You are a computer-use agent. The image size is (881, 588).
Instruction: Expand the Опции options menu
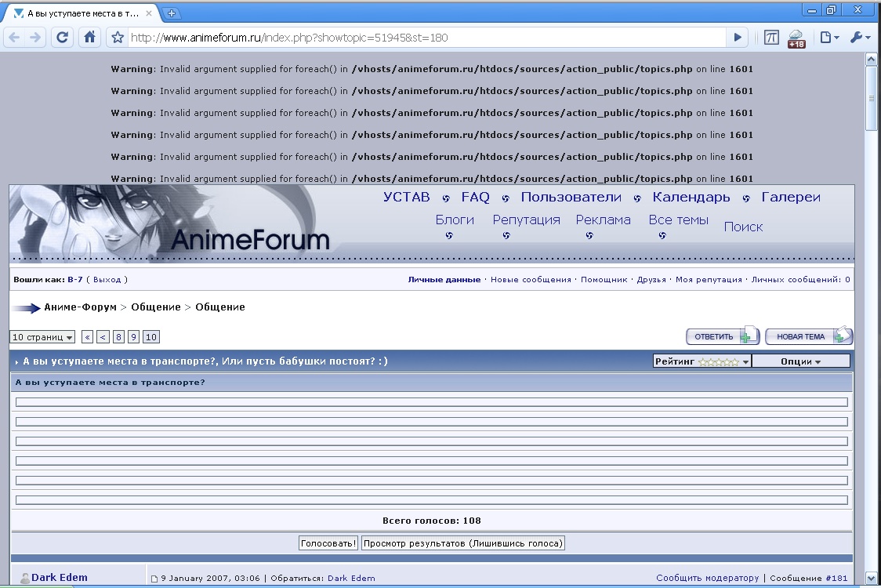(801, 361)
